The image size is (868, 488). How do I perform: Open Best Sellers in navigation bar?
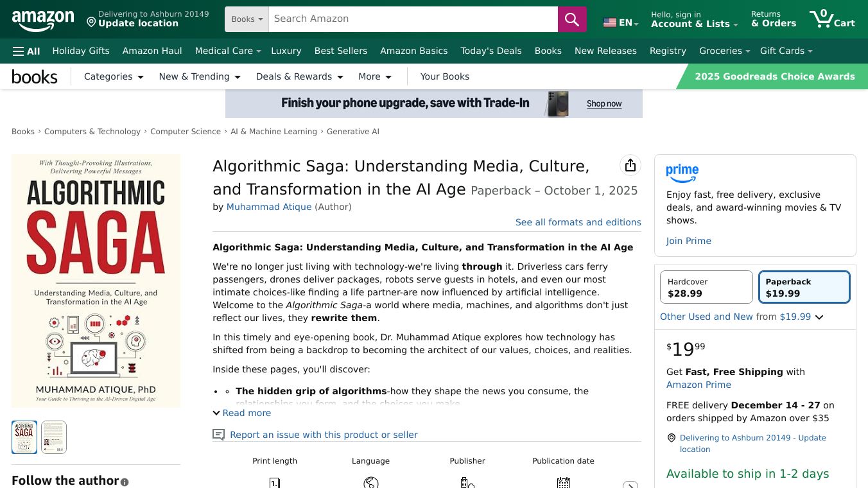pos(340,51)
